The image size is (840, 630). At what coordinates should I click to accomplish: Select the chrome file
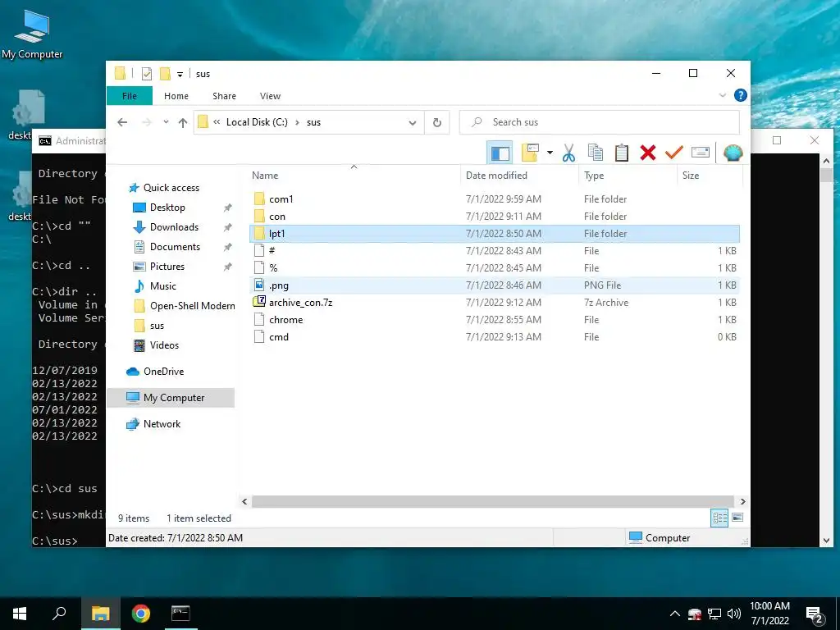(495, 320)
